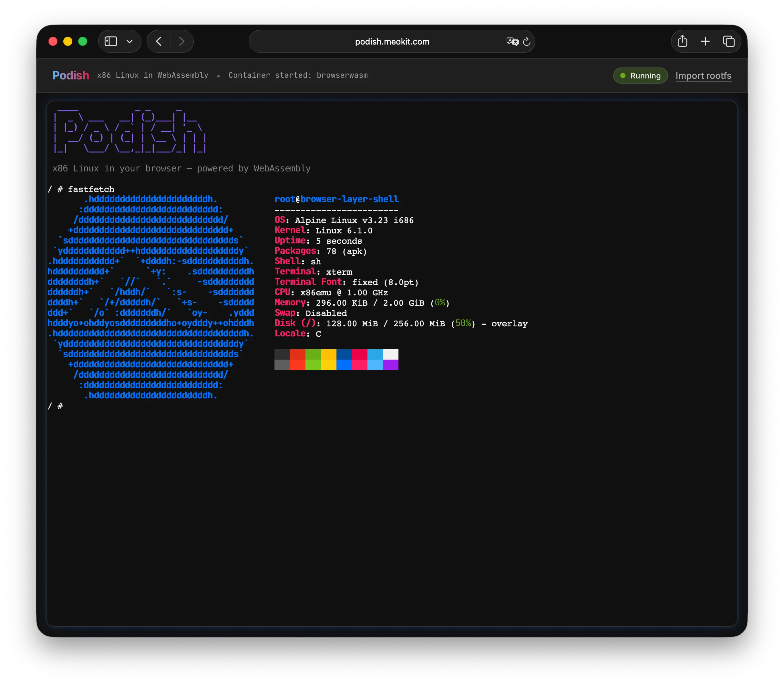The height and width of the screenshot is (685, 784).
Task: Click the yellow color block in palette
Action: pos(328,354)
